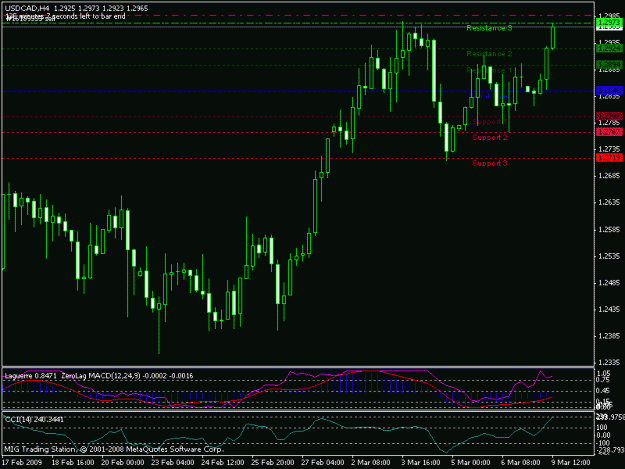The width and height of the screenshot is (625, 469).
Task: Click the '23 Feb 04:00' time label
Action: 173,463
